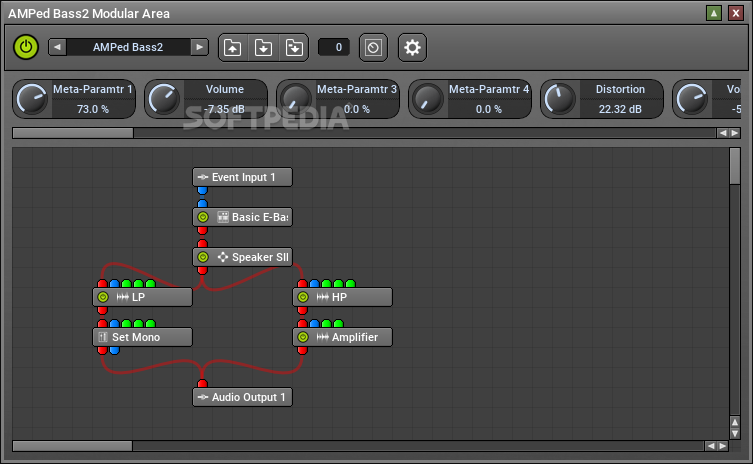Click the red input port of Audio Output 1
This screenshot has width=753, height=464.
[203, 383]
